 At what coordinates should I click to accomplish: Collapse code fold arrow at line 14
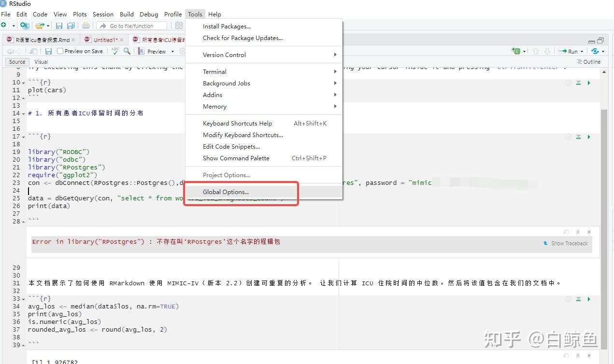coord(23,113)
